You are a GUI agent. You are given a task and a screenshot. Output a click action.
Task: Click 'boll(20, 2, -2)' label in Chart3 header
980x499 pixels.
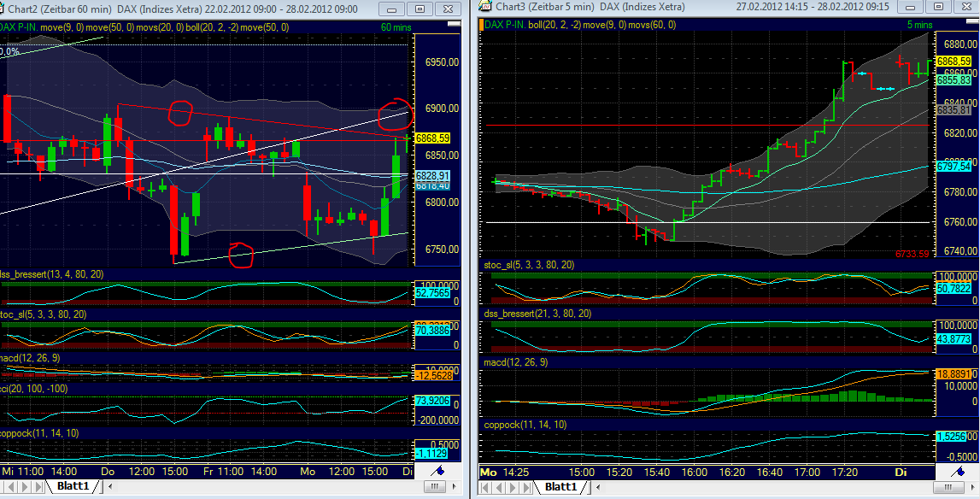pos(554,25)
